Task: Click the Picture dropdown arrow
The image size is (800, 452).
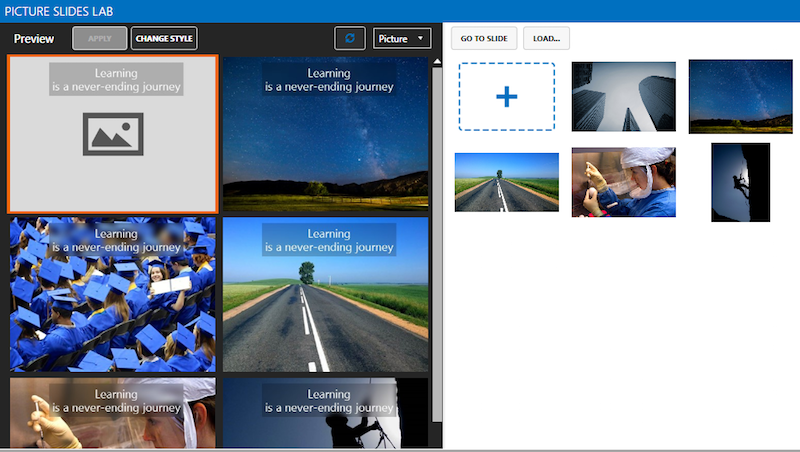Action: tap(420, 38)
